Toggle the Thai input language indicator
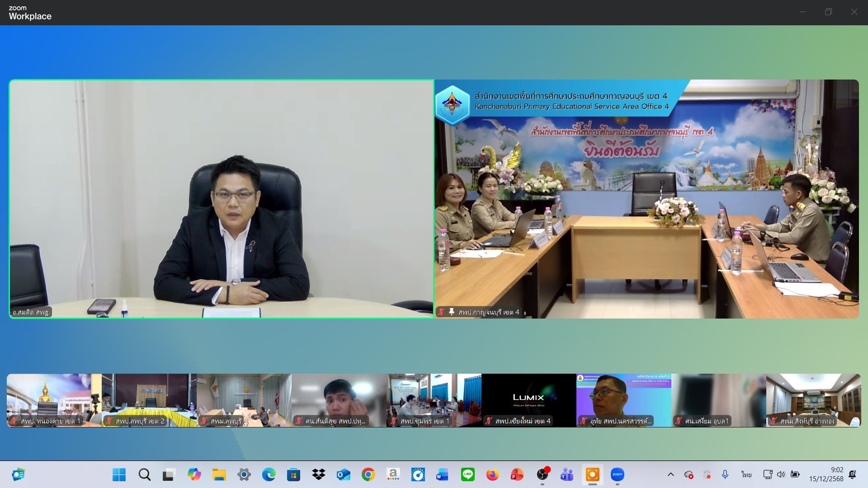This screenshot has width=868, height=488. pos(746,474)
